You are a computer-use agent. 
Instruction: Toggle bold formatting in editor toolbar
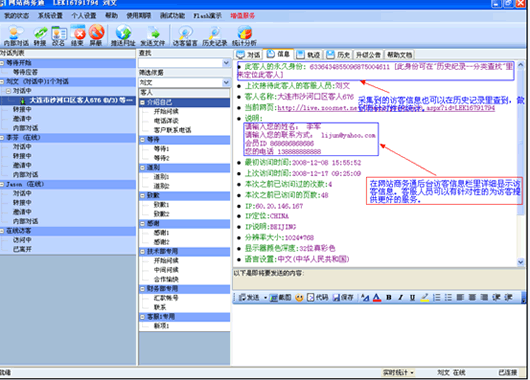click(x=389, y=298)
